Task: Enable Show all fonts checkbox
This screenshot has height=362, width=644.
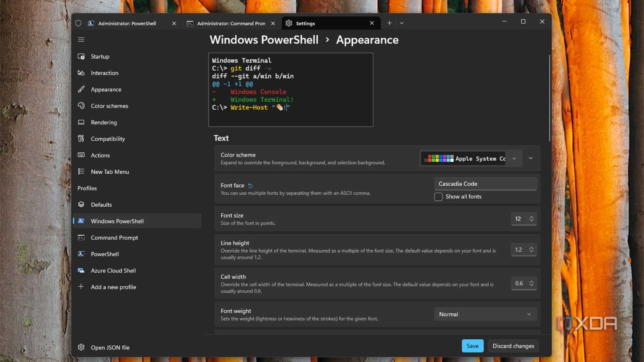Action: click(438, 197)
